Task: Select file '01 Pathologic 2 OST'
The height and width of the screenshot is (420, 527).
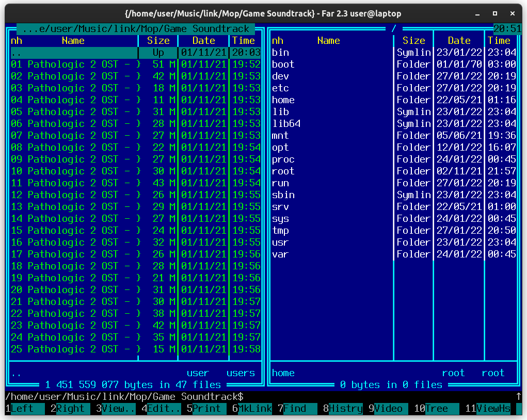Action: click(136, 64)
